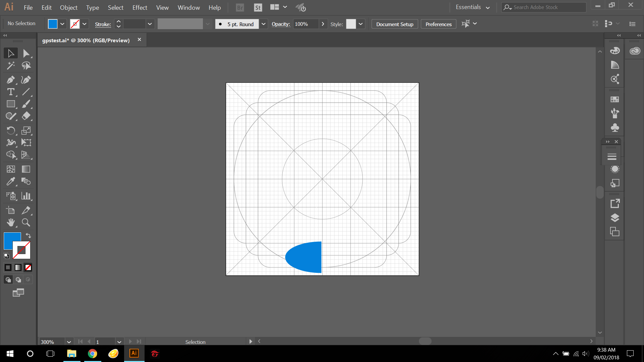Switch to Draw Behind mode
644x362 pixels.
point(18,280)
